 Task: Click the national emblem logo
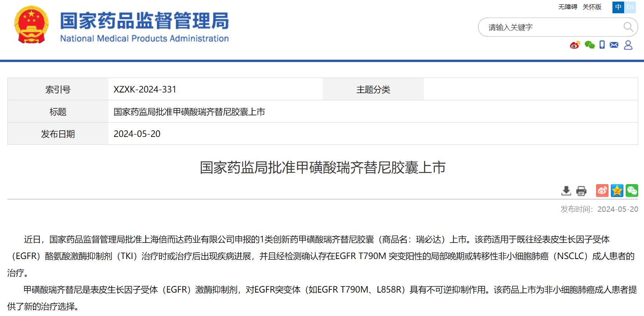point(31,25)
